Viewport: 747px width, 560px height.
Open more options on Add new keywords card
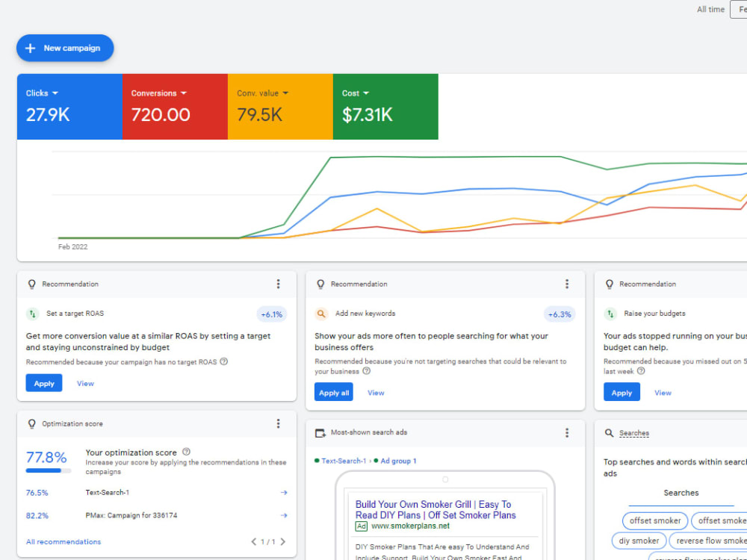pos(567,284)
